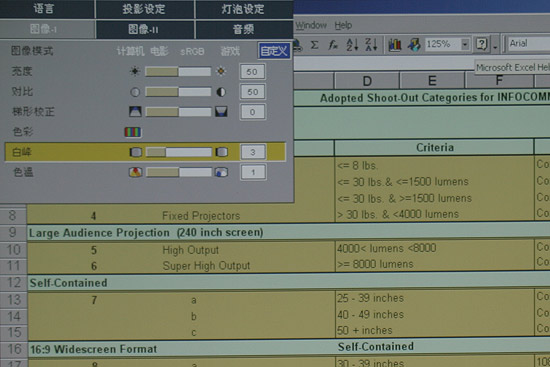Sort ascending with the A-Z icon
Viewport: 550px width, 367px height.
pyautogui.click(x=352, y=45)
